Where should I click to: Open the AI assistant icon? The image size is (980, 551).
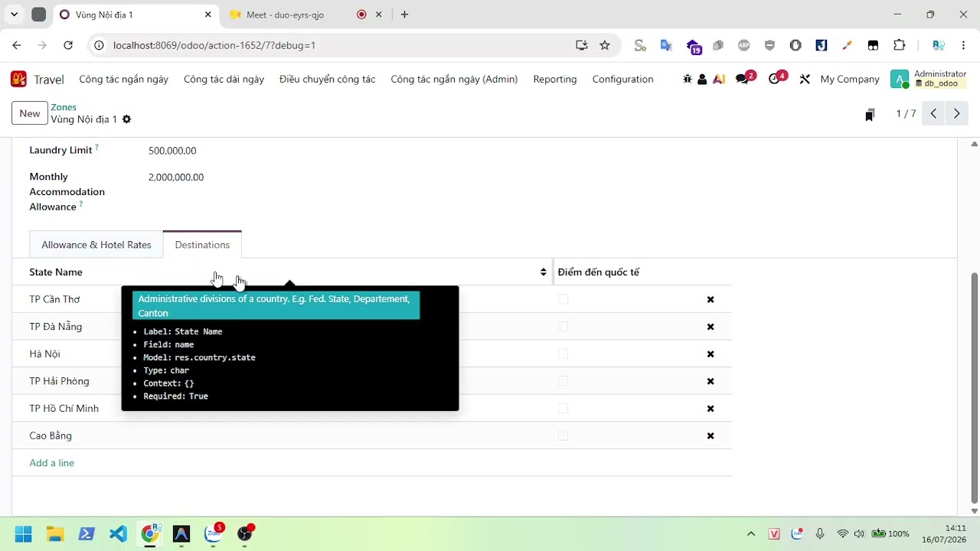tap(719, 79)
